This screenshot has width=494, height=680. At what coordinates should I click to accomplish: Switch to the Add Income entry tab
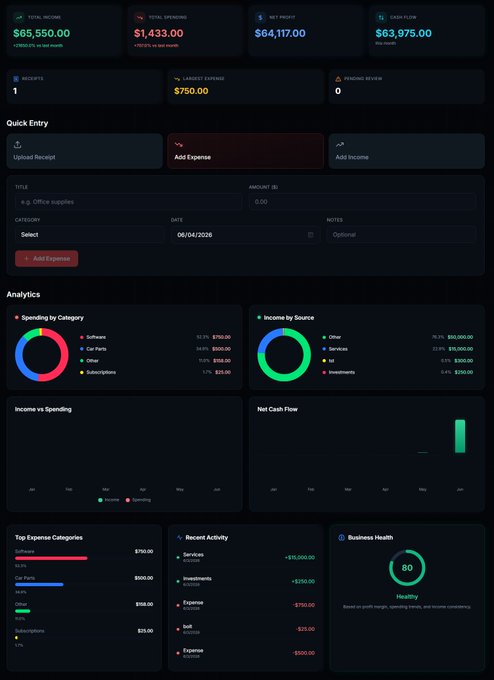406,151
